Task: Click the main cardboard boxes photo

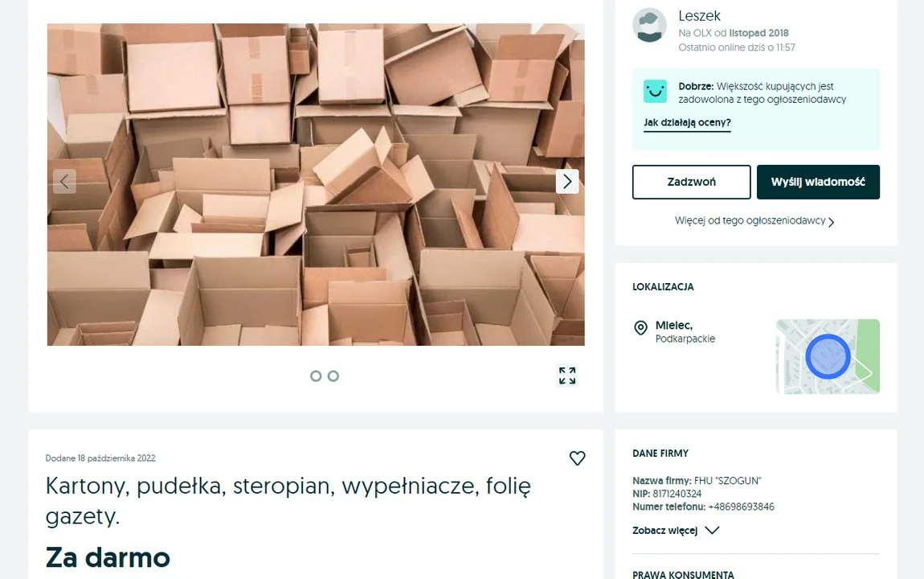Action: (316, 184)
